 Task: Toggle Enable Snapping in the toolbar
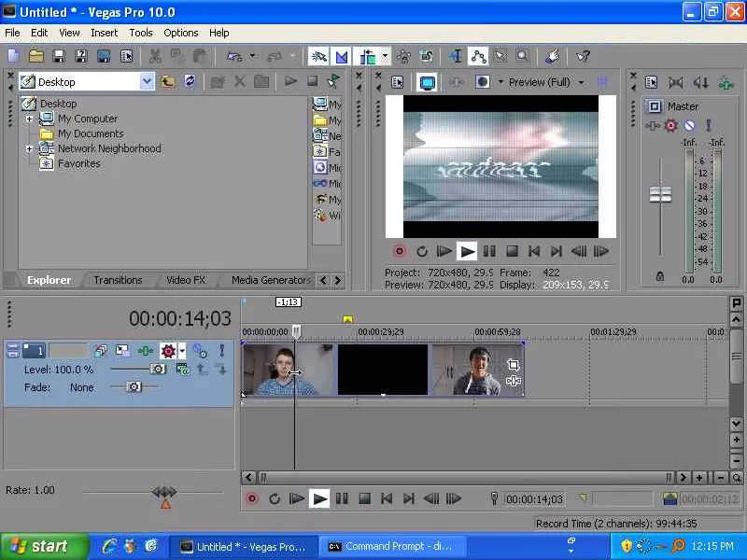point(318,57)
